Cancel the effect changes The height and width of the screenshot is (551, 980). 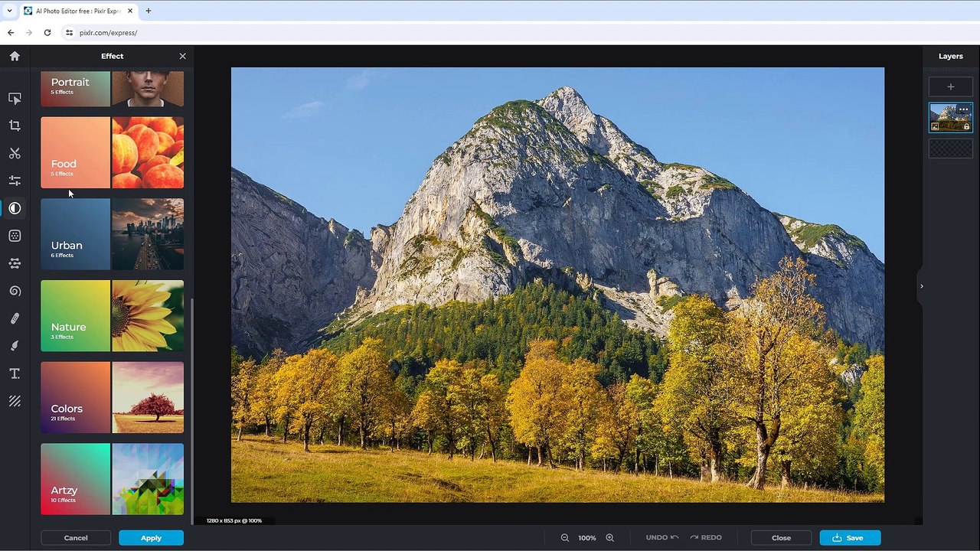point(76,538)
